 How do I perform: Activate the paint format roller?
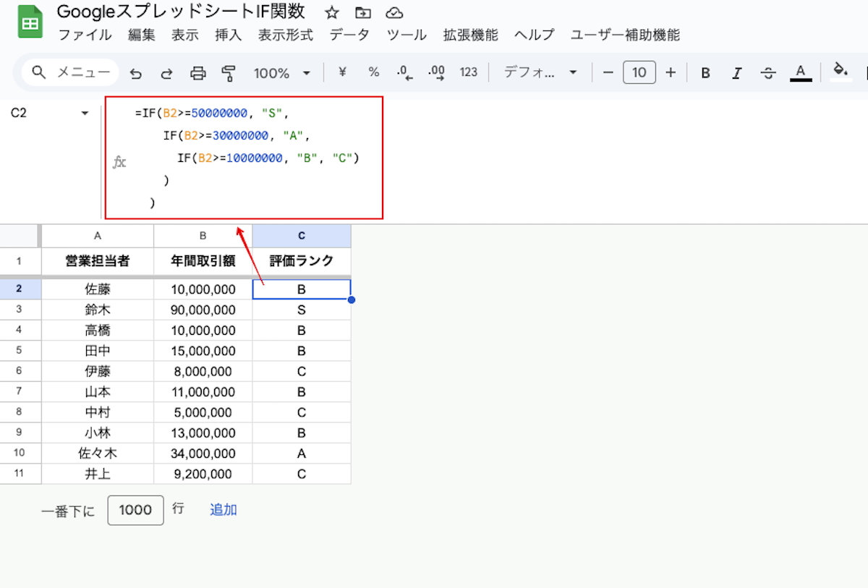click(229, 72)
